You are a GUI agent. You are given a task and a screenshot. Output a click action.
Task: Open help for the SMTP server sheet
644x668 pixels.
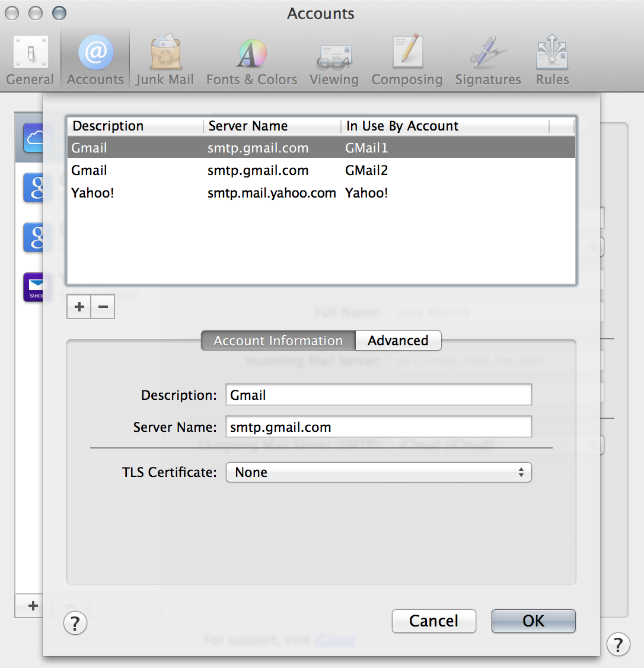coord(75,624)
